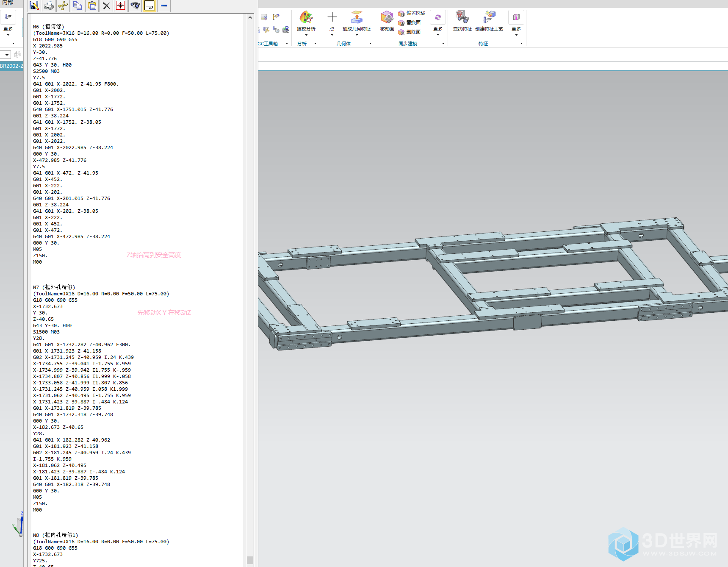Choose Replace Face (替换面) command
The height and width of the screenshot is (567, 728).
point(410,22)
